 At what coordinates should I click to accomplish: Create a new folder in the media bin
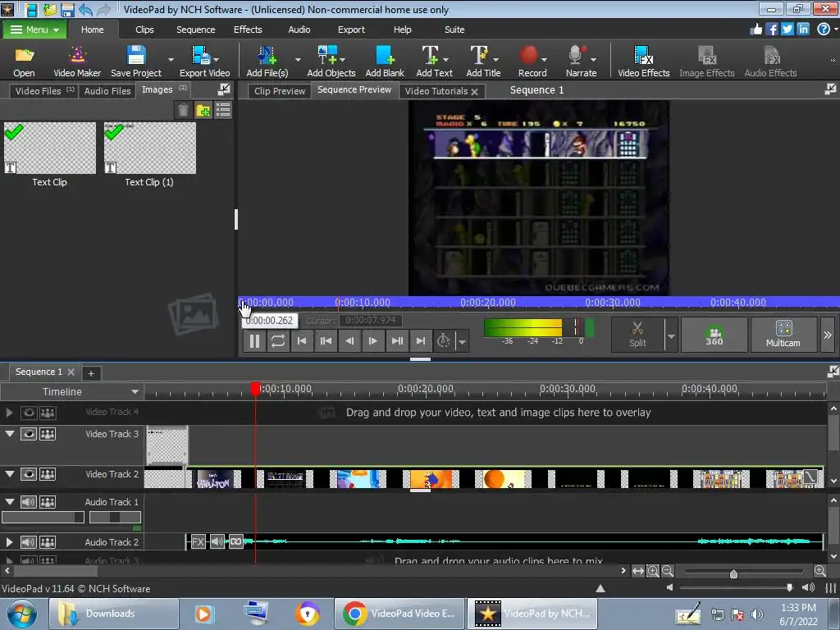coord(203,111)
